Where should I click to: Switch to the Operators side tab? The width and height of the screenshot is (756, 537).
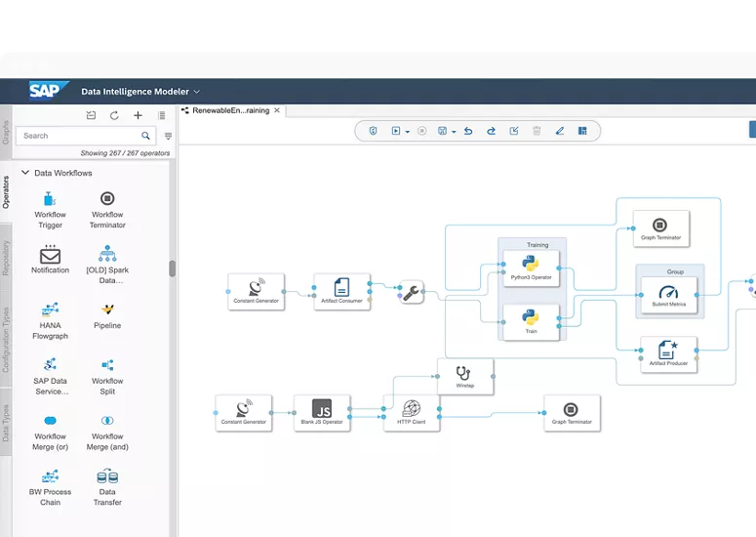tap(6, 192)
